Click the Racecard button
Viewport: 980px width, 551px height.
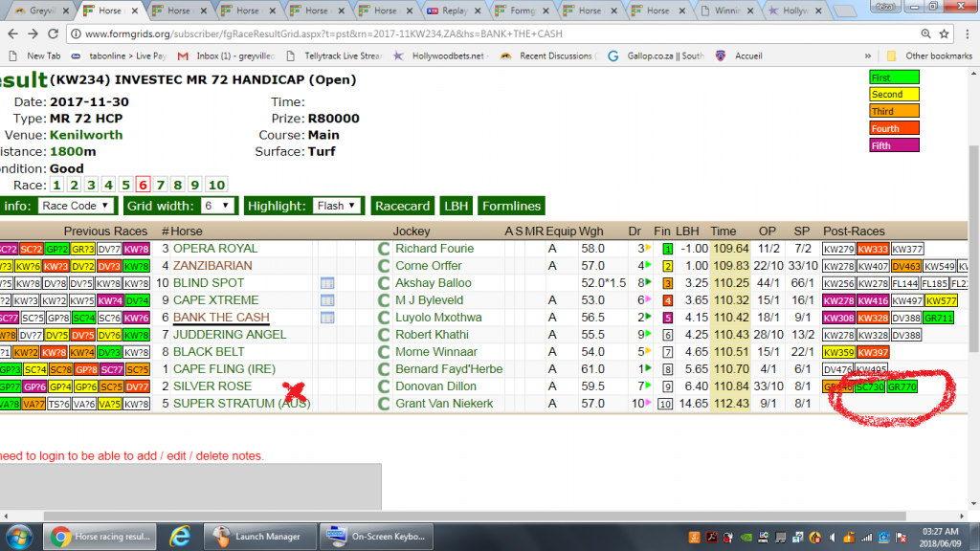pos(402,206)
